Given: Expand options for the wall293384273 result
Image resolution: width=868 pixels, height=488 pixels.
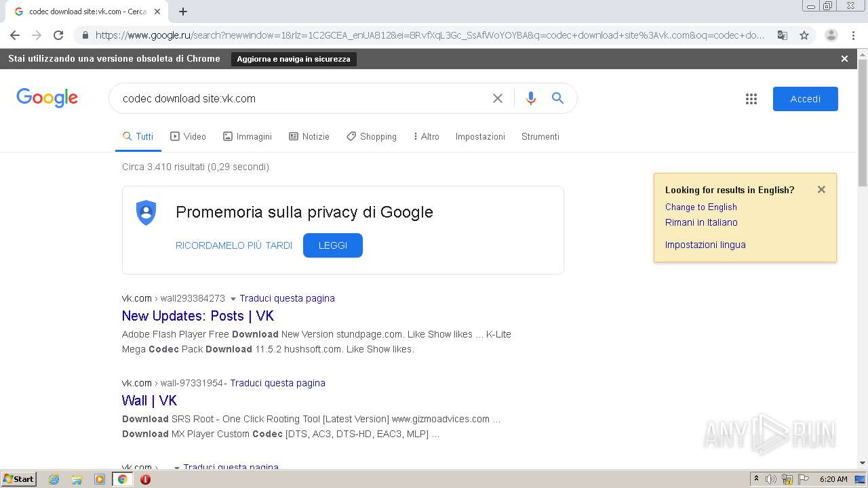Looking at the screenshot, I should tap(233, 299).
